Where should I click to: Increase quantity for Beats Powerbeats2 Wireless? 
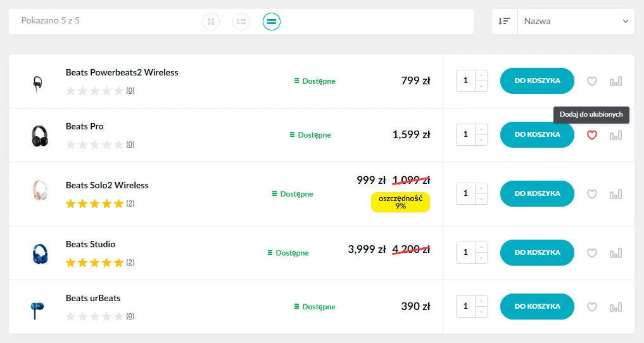click(481, 75)
